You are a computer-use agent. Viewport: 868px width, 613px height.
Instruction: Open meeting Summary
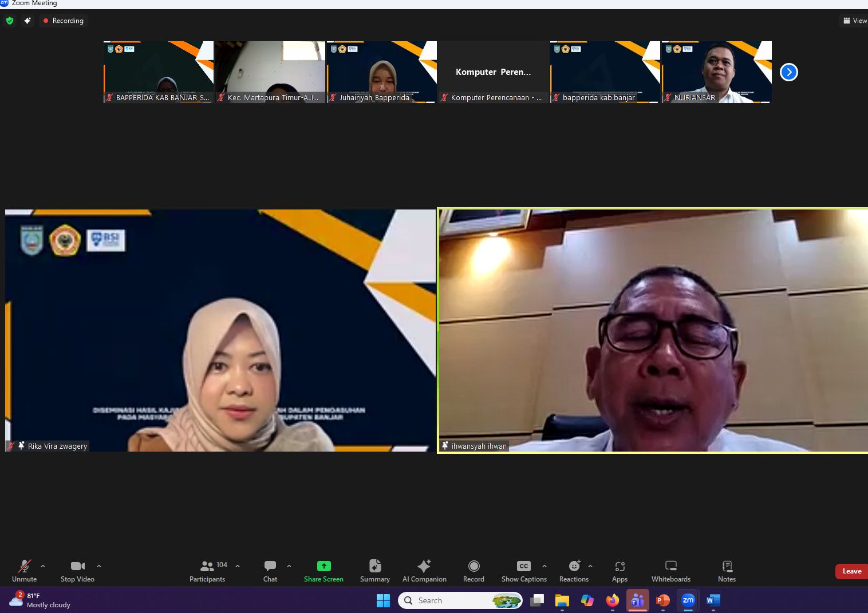[375, 571]
